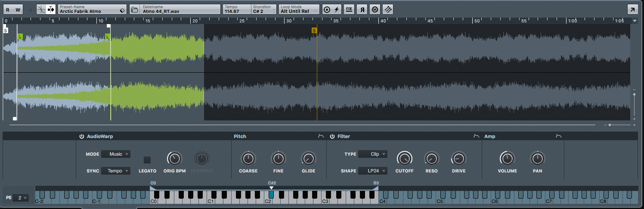Viewport: 644px width, 209px height.
Task: Enable One Shot mode icon
Action: 327,9
